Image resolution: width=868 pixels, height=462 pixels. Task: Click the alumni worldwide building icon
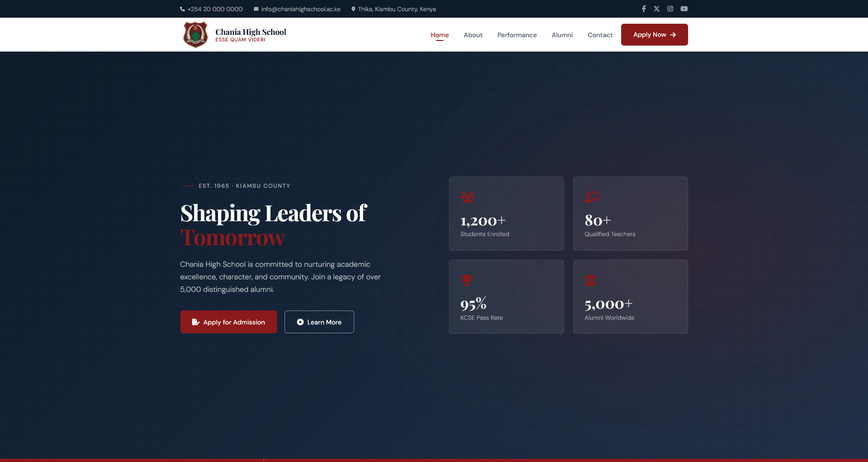590,280
